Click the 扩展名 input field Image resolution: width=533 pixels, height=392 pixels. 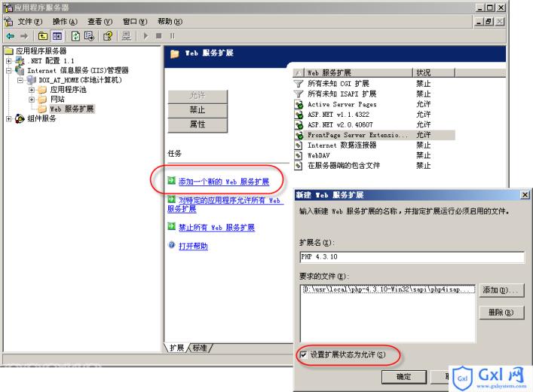coord(412,257)
